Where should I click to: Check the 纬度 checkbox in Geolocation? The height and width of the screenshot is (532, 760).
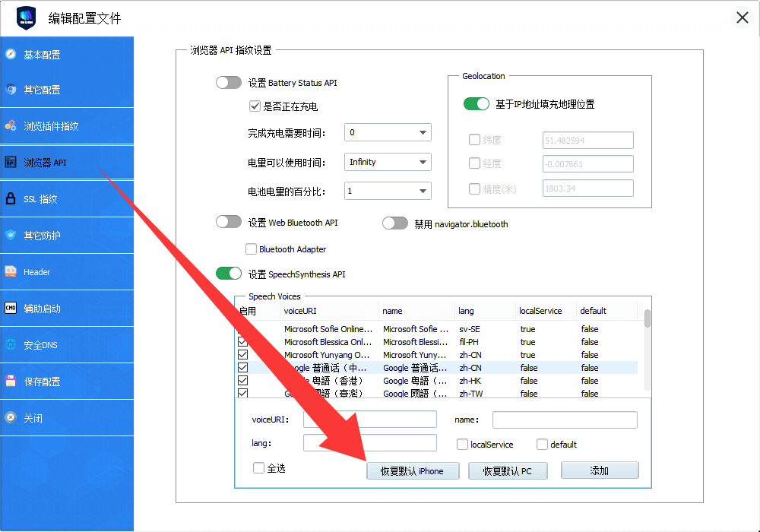473,140
